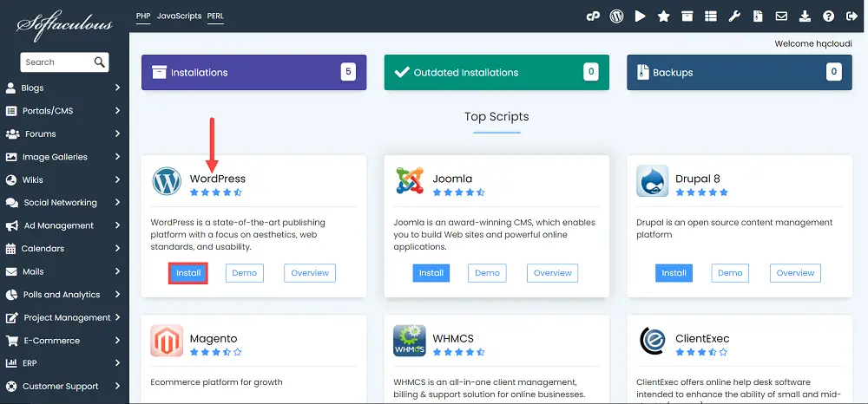
Task: Expand the Portals/CMS category
Action: [63, 110]
